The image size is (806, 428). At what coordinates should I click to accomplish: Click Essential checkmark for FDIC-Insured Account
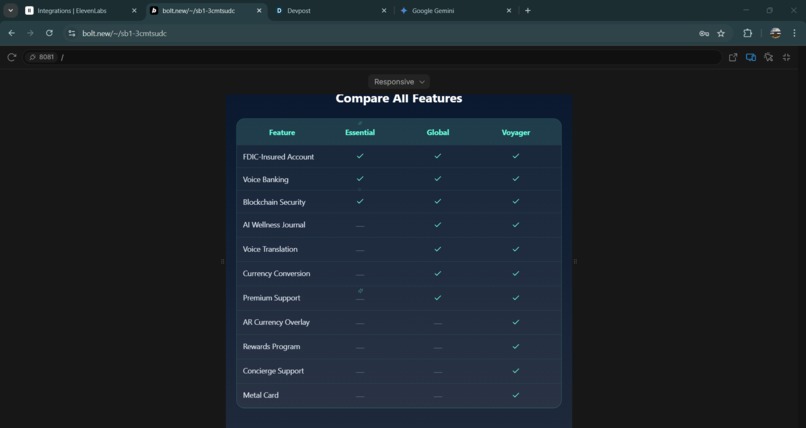click(x=360, y=156)
